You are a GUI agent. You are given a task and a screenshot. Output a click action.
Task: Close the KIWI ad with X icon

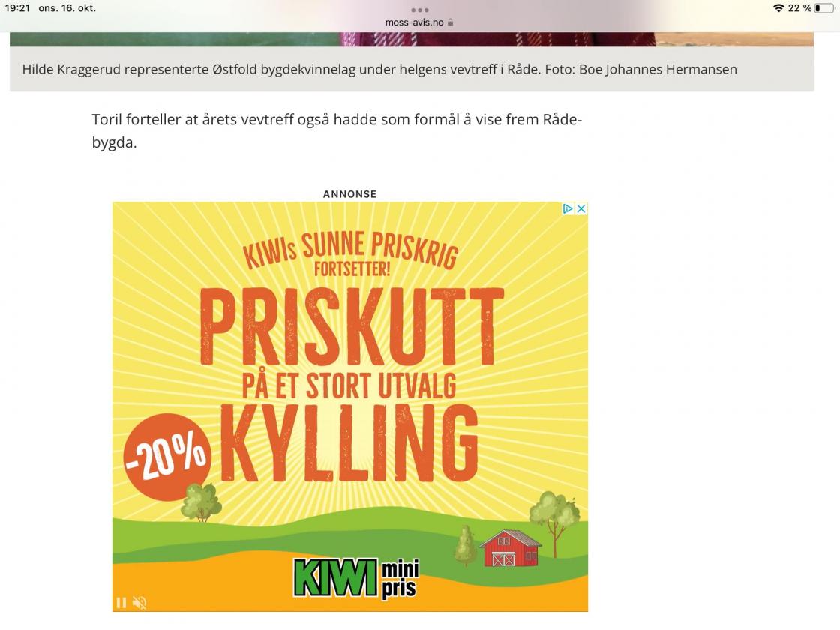[x=581, y=209]
